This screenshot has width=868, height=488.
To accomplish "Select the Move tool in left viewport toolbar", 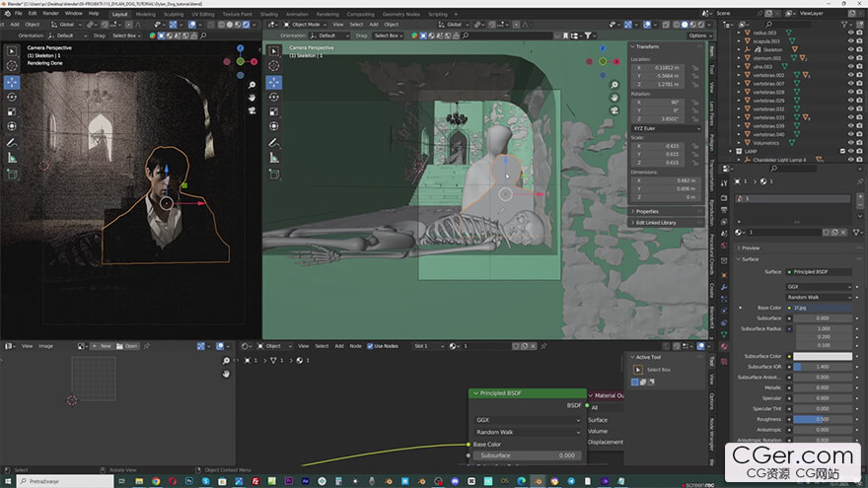I will (12, 83).
